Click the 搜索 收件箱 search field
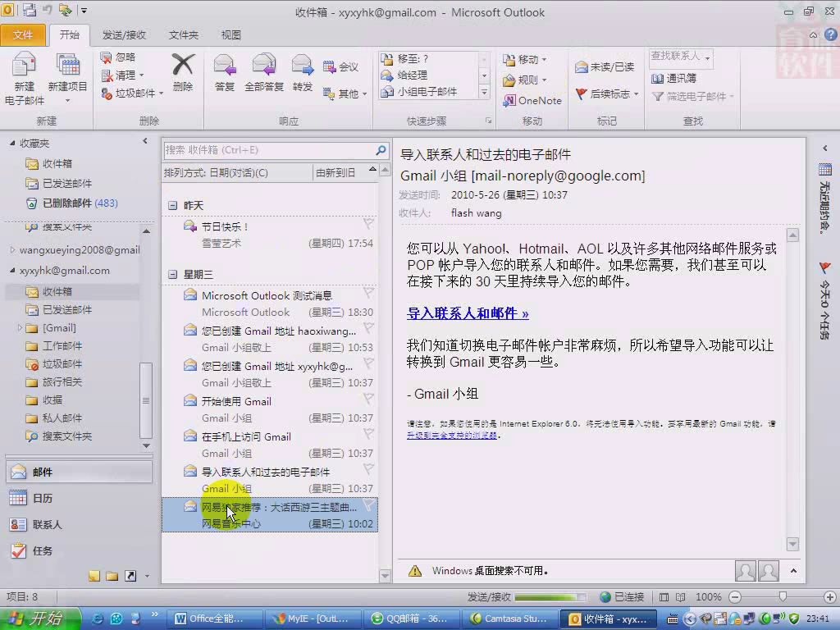The width and height of the screenshot is (840, 630). (268, 150)
